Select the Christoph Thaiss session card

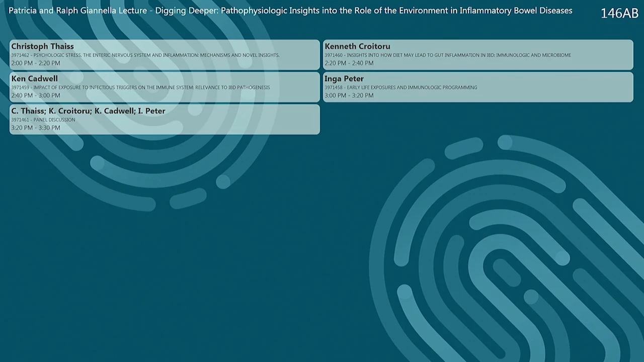pos(165,55)
